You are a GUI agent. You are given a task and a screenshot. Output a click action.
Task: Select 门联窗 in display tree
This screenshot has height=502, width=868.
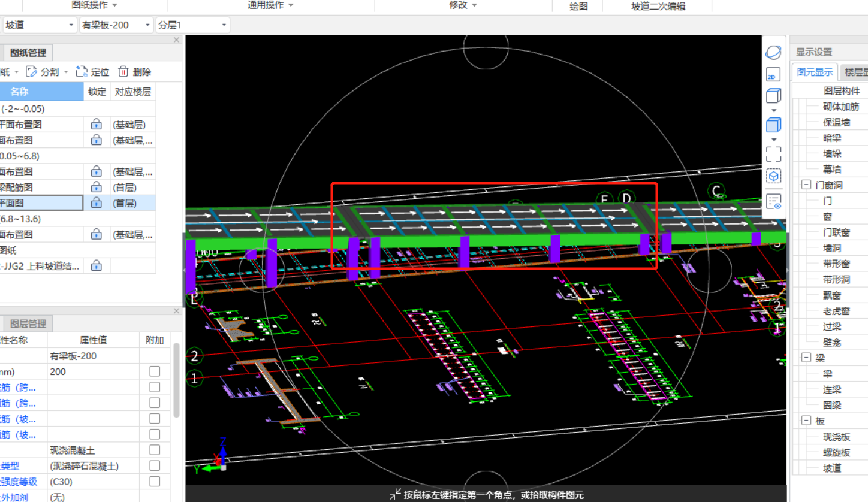[837, 232]
